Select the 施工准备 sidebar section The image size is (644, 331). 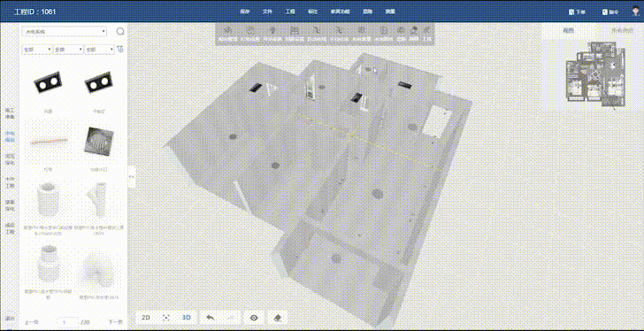pyautogui.click(x=10, y=114)
